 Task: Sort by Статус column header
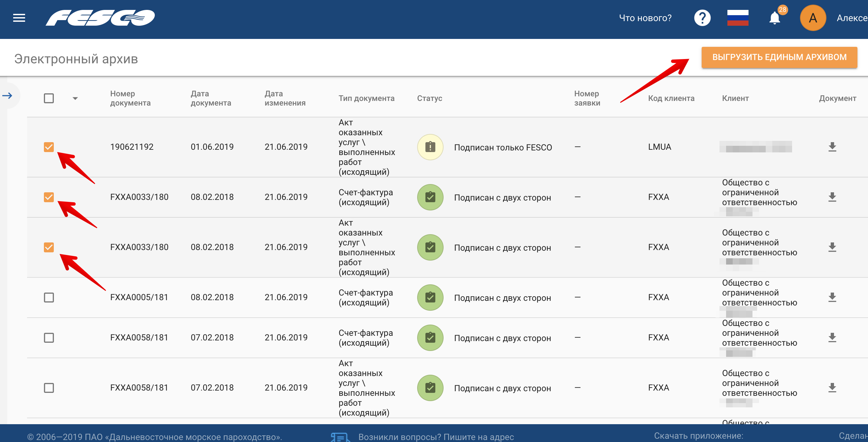[429, 98]
